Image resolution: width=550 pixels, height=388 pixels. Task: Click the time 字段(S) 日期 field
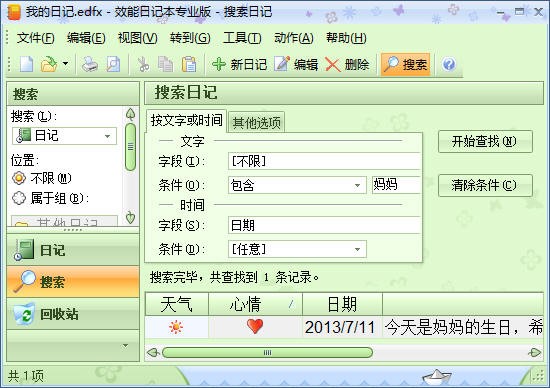point(324,225)
